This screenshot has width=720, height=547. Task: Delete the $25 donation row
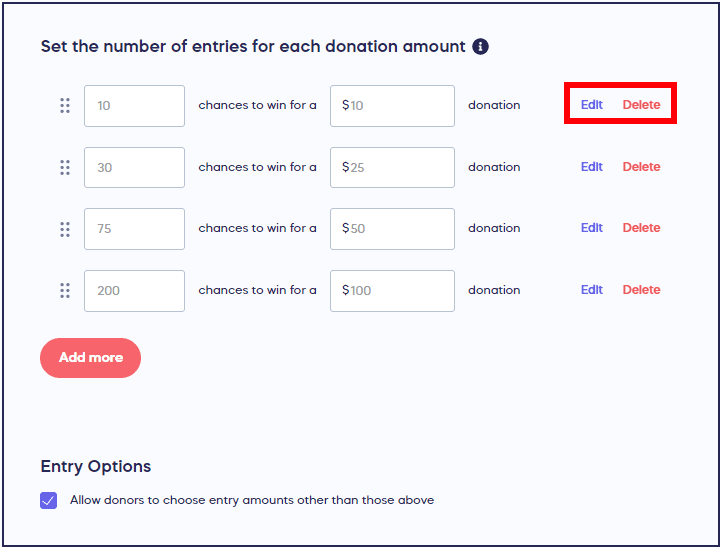point(641,167)
